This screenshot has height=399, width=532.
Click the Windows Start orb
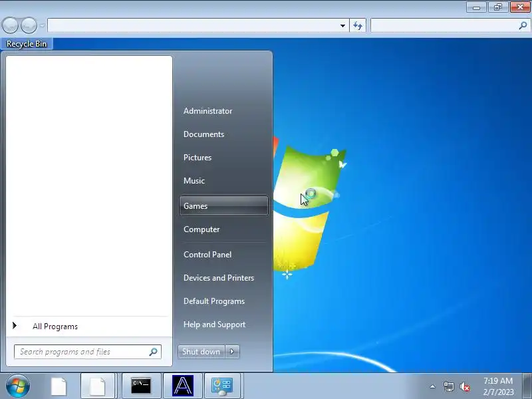coord(17,386)
